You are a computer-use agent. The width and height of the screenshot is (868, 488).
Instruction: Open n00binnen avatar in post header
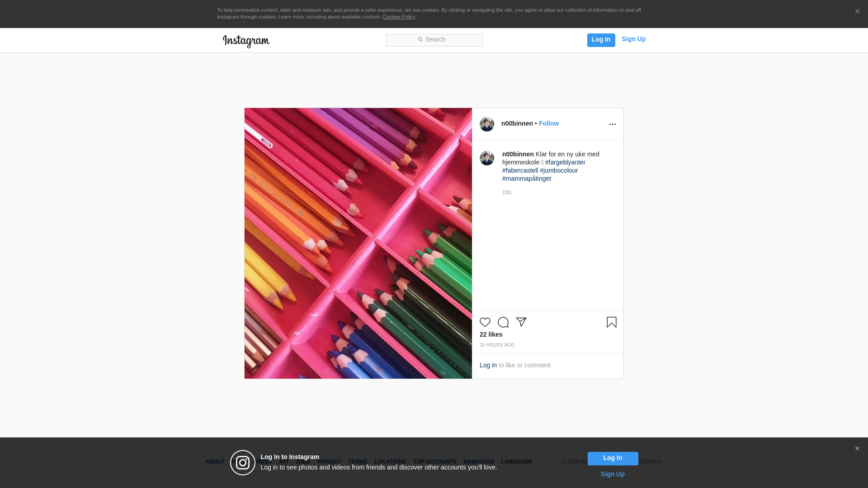[x=487, y=124]
